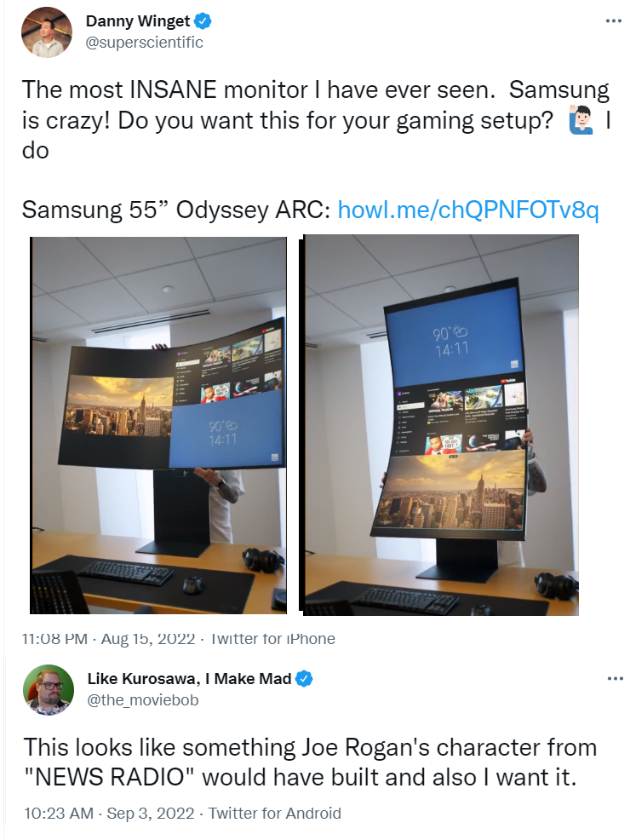Viewport: 630px width, 840px height.
Task: Click the raising hand emoji in the tweet
Action: [581, 120]
